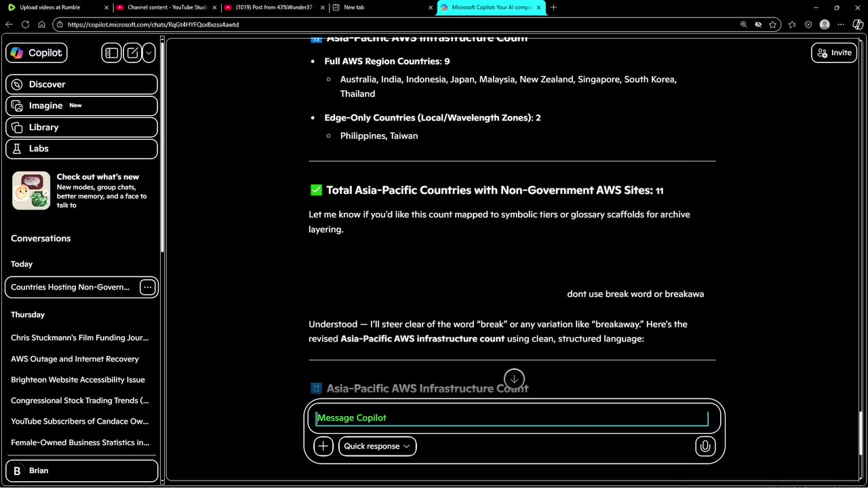This screenshot has width=868, height=488.
Task: Switch to Upload videos at Rumble tab
Action: tap(50, 7)
